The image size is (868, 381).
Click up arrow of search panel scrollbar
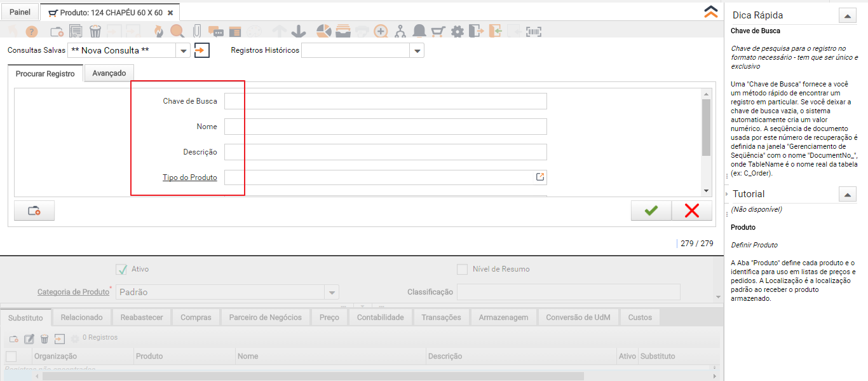[x=706, y=95]
